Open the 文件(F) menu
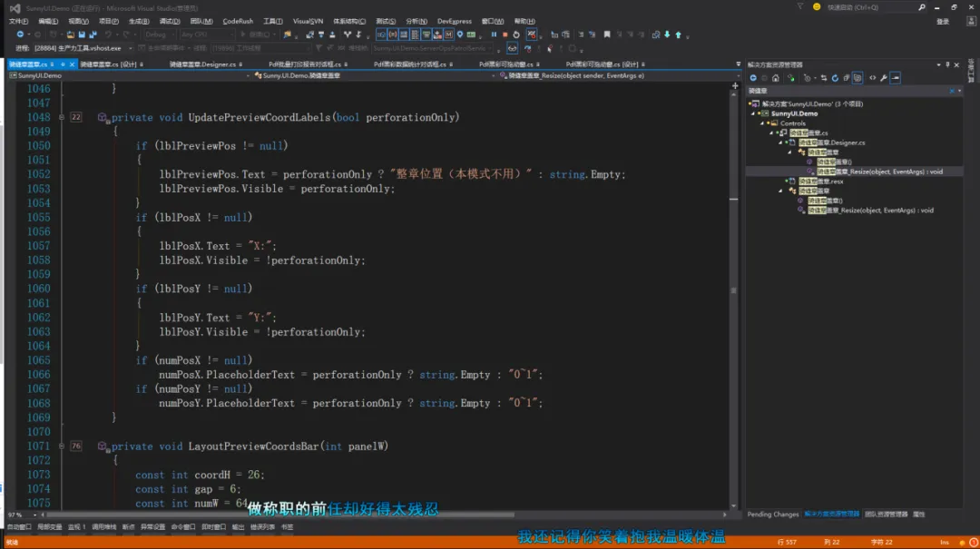 tap(18, 21)
